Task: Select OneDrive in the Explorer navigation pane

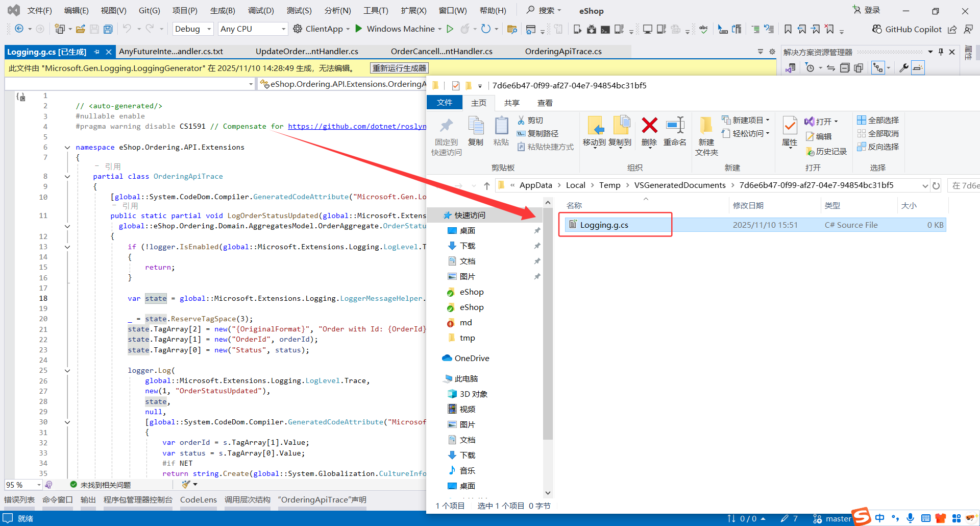Action: [x=465, y=358]
